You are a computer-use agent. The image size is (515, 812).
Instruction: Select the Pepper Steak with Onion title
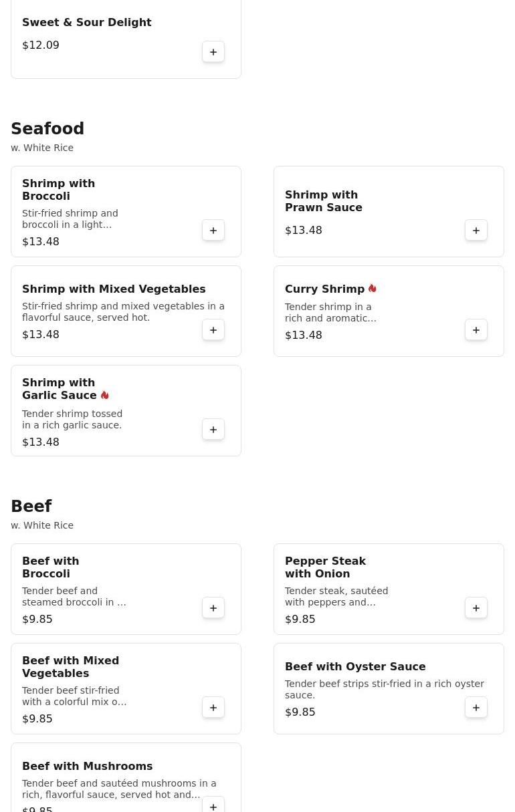pos(325,567)
